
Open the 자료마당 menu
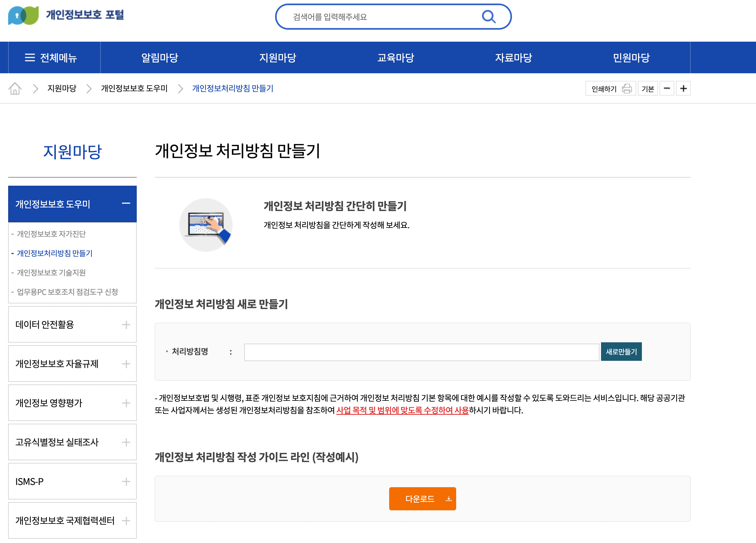[513, 58]
